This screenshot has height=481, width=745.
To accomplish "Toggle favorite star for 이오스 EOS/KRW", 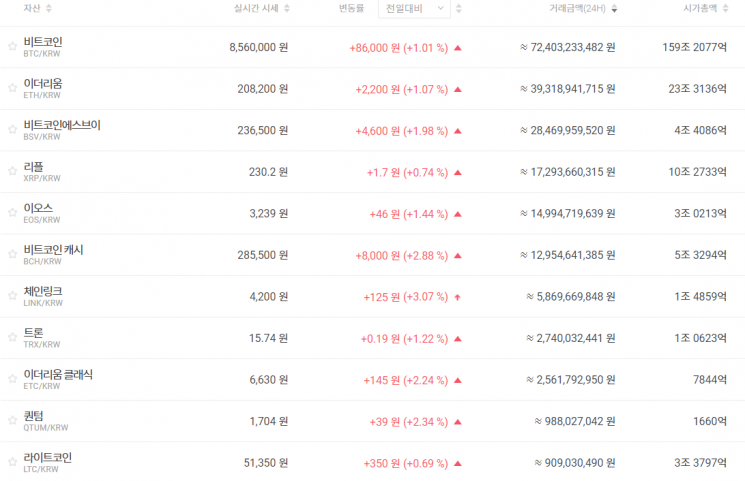I will [12, 212].
